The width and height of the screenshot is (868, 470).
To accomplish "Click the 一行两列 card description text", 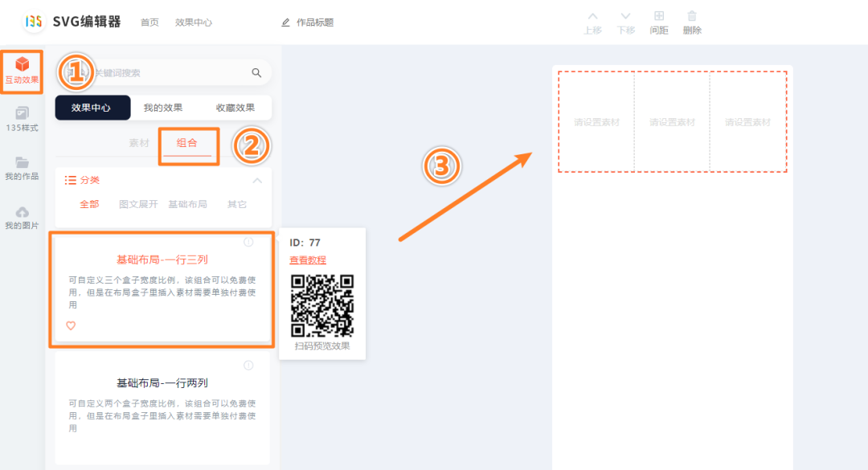I will pos(162,415).
